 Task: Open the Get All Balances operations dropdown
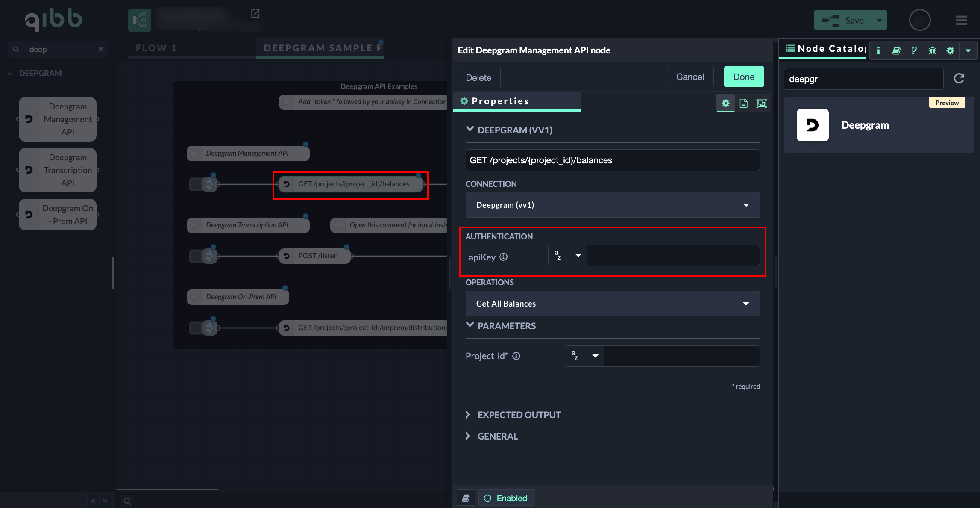(612, 304)
